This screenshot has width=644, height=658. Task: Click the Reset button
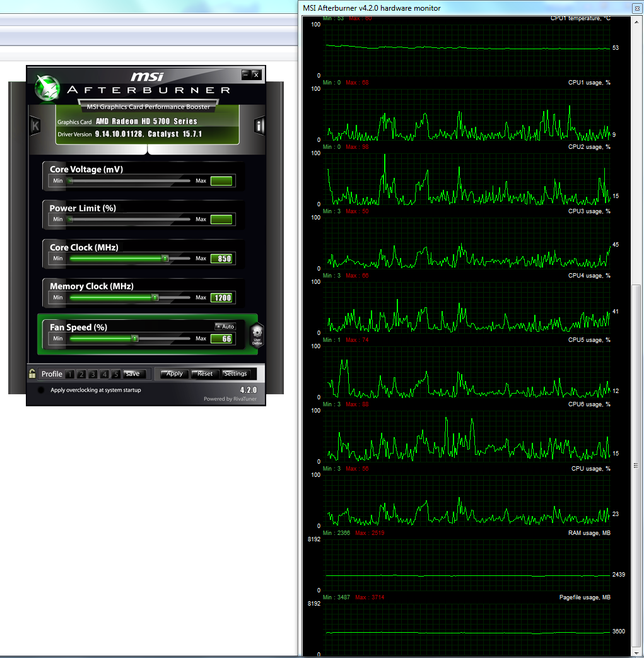[x=205, y=374]
